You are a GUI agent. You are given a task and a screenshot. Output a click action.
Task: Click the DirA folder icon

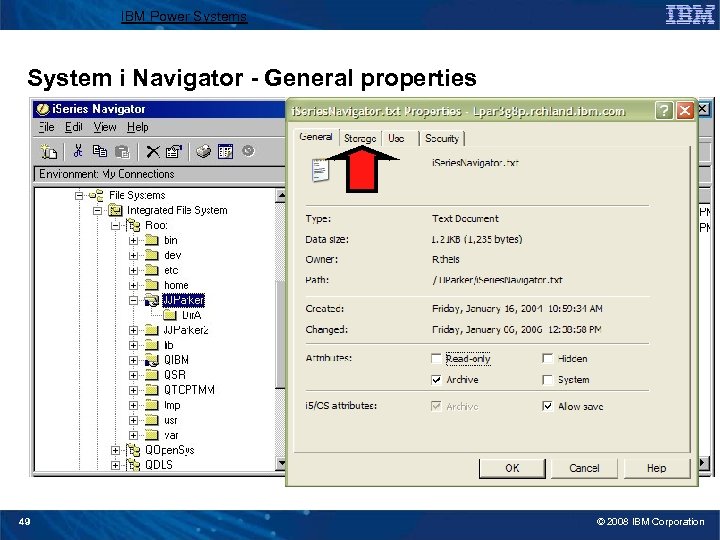point(170,315)
